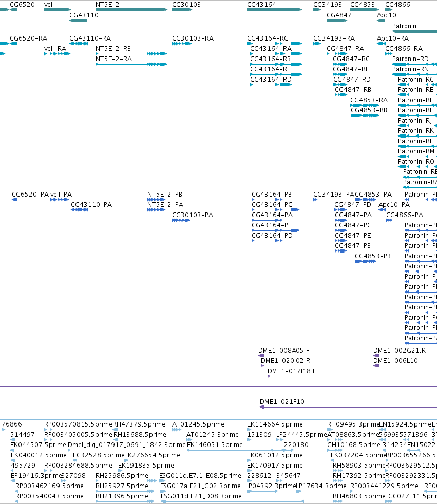The width and height of the screenshot is (437, 504).
Task: Open the DME1-017I18.F clone label
Action: point(292,371)
